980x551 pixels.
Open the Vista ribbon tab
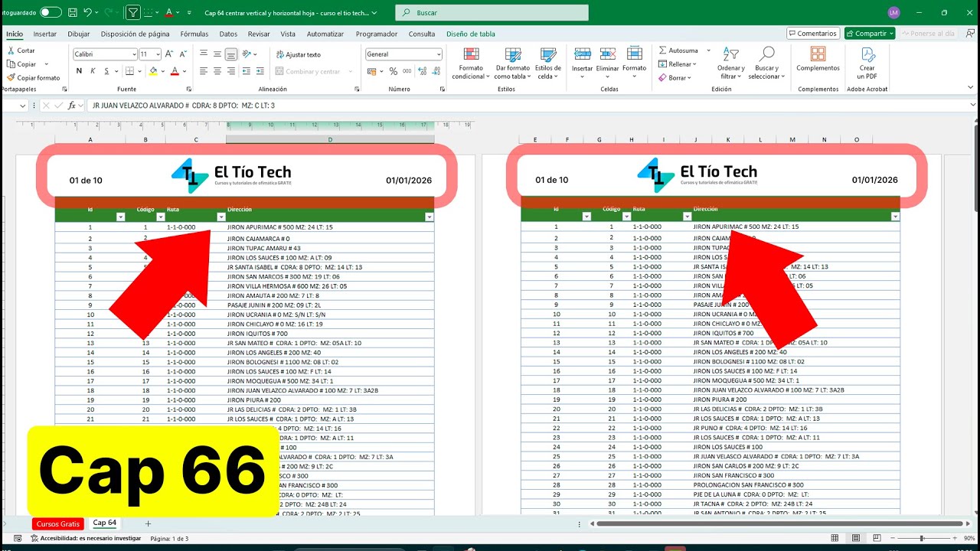click(288, 34)
